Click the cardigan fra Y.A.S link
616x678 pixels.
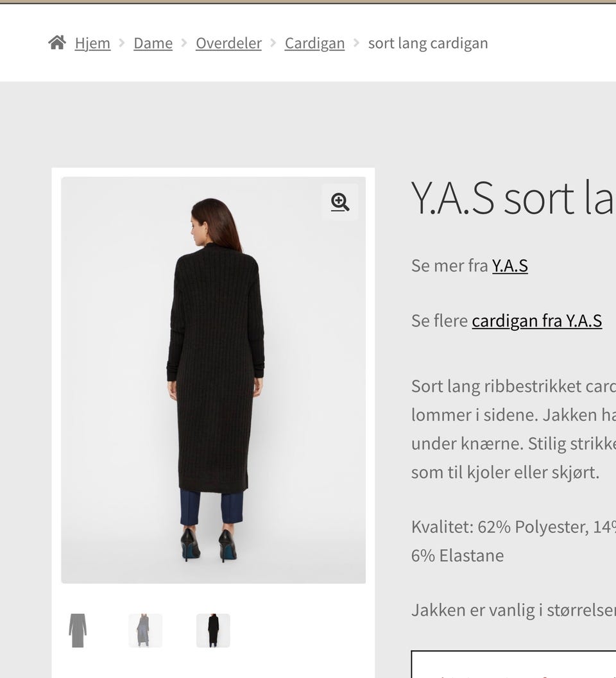pos(537,320)
